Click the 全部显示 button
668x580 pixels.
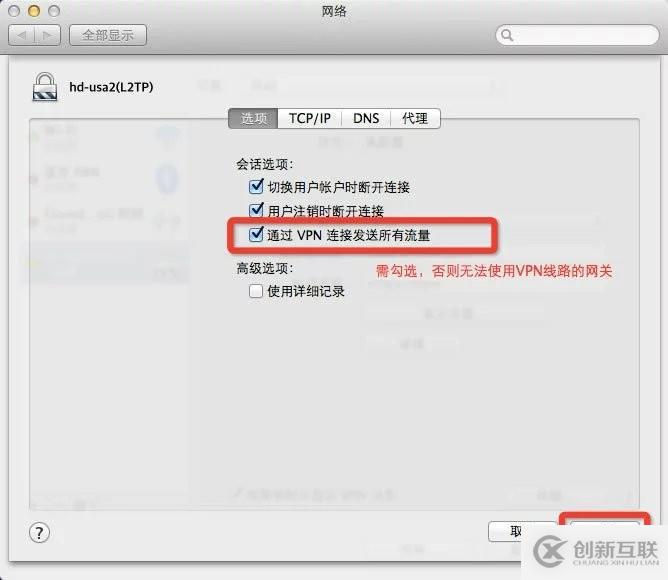pos(108,35)
